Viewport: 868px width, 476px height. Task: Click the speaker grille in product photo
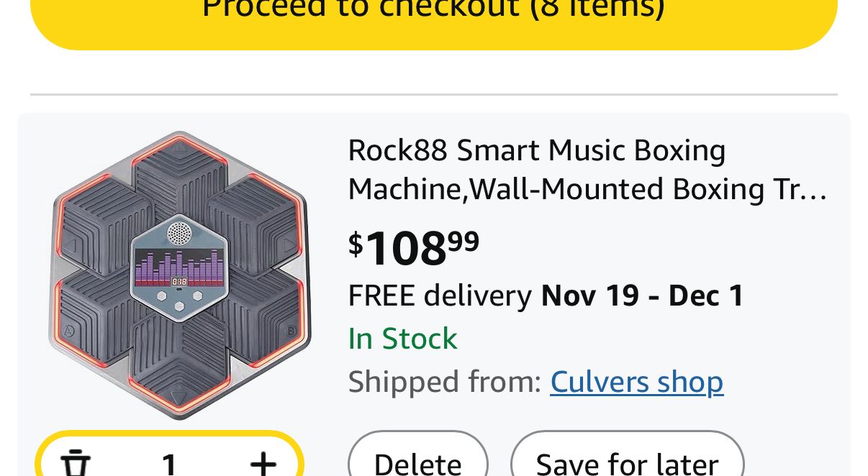pyautogui.click(x=179, y=234)
